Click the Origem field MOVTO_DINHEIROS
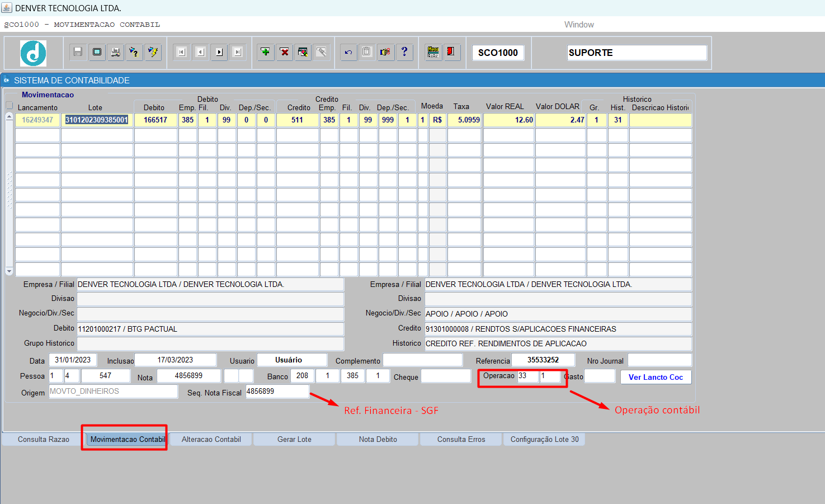This screenshot has height=504, width=825. pyautogui.click(x=113, y=391)
